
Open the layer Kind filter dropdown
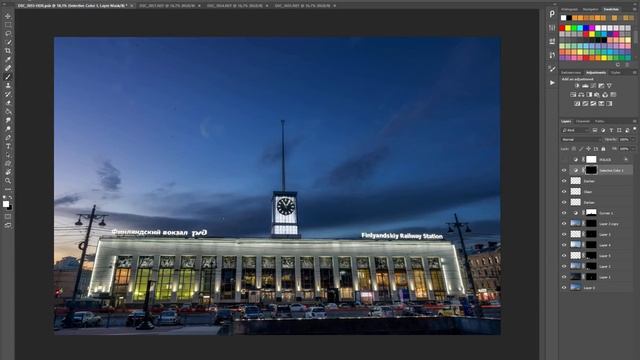coord(576,130)
